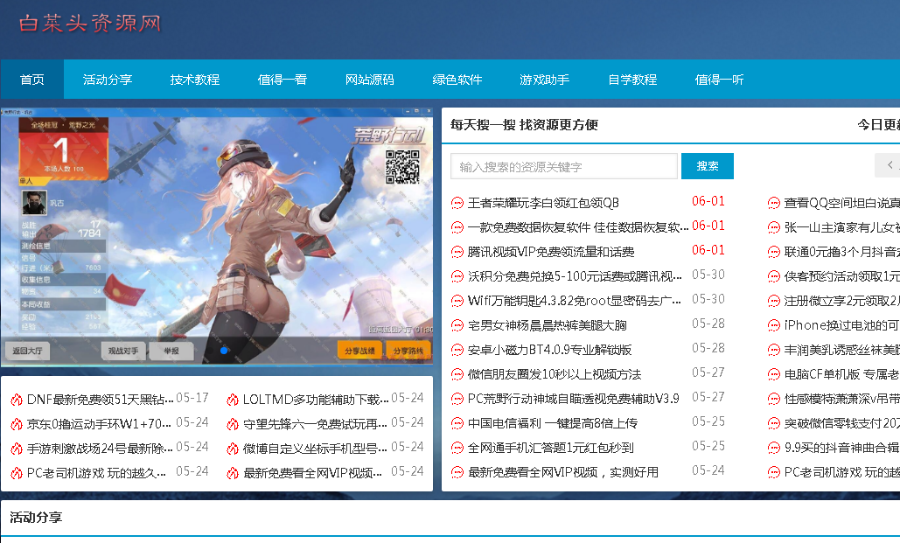Open 一款免费数据恢复软件 article link
Viewport: 900px width, 543px height.
coord(577,227)
